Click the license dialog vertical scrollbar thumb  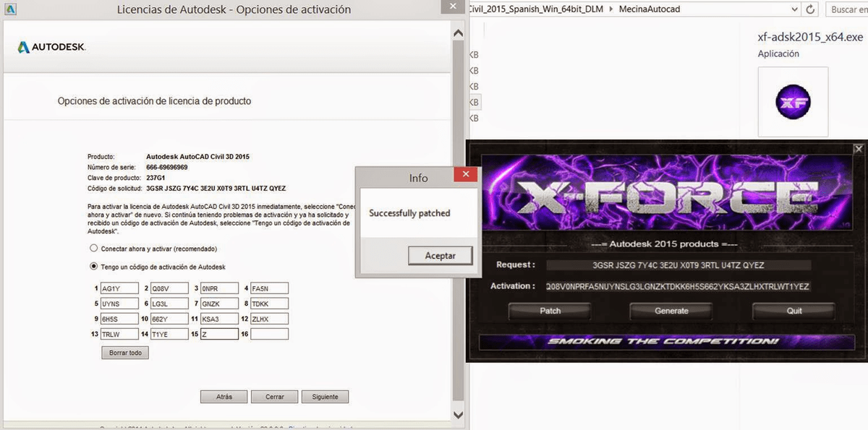(x=457, y=220)
